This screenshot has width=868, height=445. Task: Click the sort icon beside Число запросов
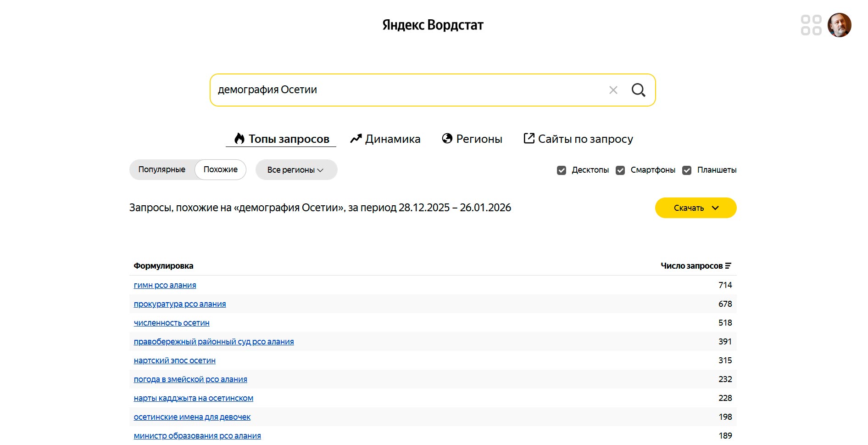728,266
